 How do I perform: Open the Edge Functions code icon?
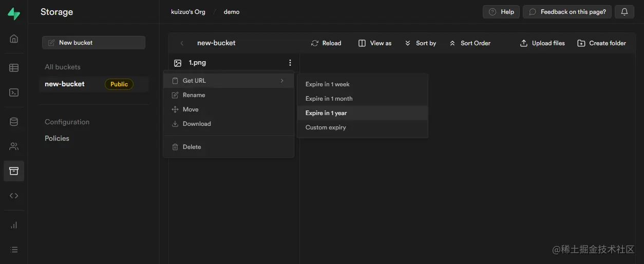[x=14, y=196]
